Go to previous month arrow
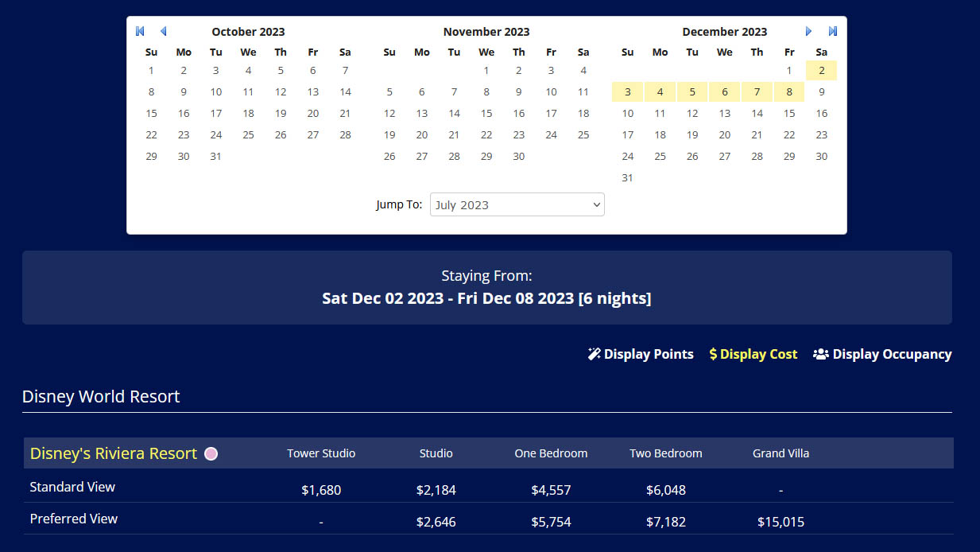980x552 pixels. point(164,31)
